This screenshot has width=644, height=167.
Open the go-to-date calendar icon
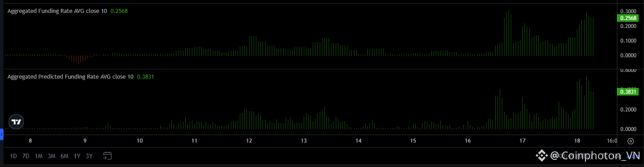pos(107,155)
